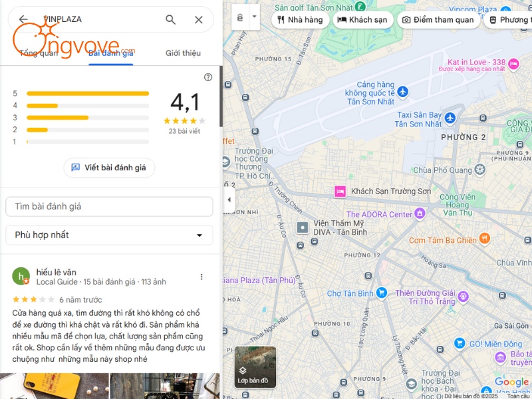The height and width of the screenshot is (399, 532).
Task: Click the Trường Đại học Bách khoa marker
Action: point(411,385)
